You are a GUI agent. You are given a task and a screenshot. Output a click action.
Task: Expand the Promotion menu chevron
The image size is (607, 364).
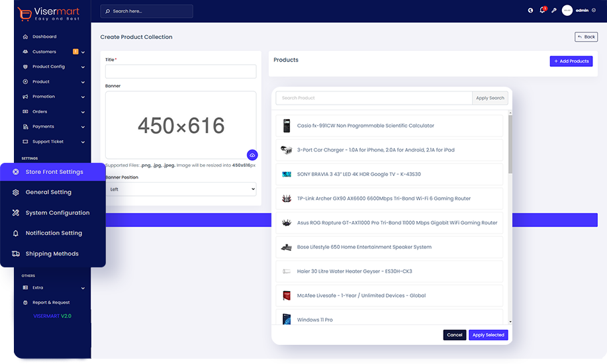tap(83, 97)
